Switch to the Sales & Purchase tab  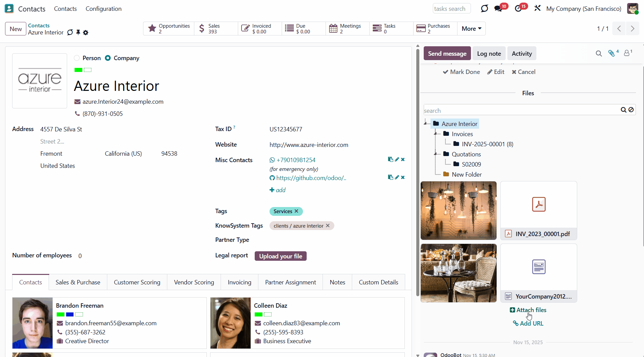(x=78, y=282)
